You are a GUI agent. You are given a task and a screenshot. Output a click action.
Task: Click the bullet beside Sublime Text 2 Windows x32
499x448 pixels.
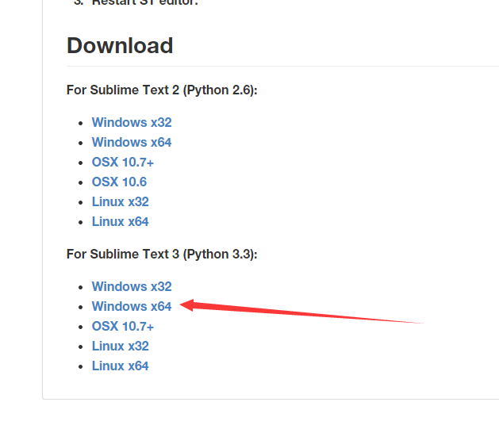pos(80,123)
